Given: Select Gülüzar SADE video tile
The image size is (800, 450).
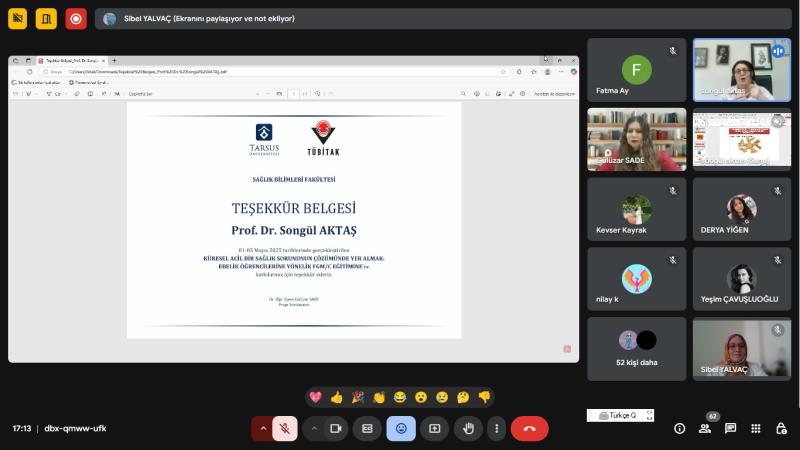Looking at the screenshot, I should 636,139.
